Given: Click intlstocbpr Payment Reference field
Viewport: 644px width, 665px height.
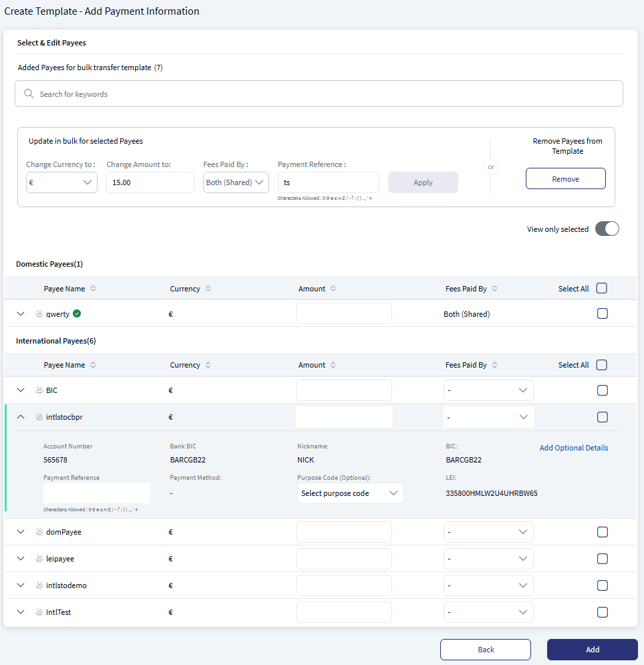Looking at the screenshot, I should point(97,493).
